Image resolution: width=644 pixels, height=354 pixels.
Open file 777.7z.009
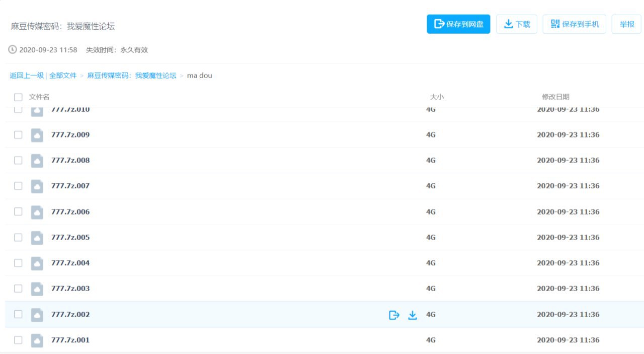tap(70, 135)
